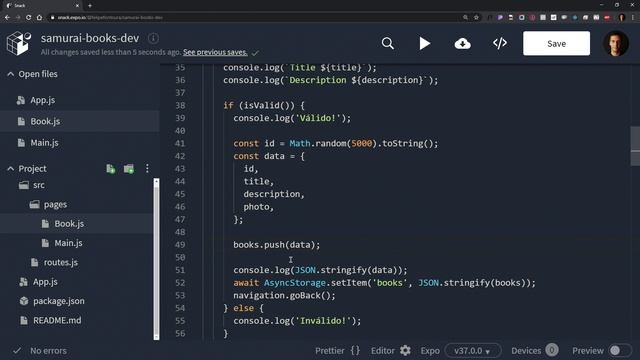Image resolution: width=640 pixels, height=360 pixels.
Task: Show embed code with the brackets icon
Action: coord(500,43)
